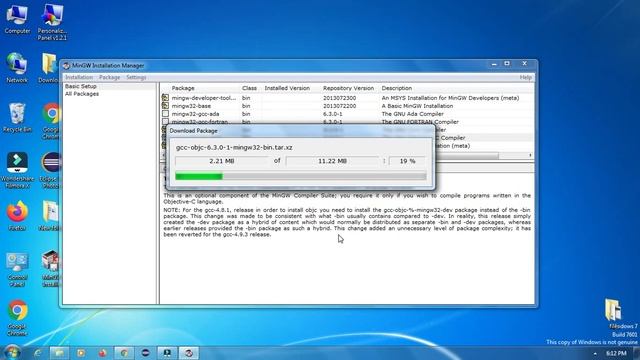The height and width of the screenshot is (360, 640).
Task: Mark the mingw-developer-toolkit package checkbox
Action: click(165, 98)
